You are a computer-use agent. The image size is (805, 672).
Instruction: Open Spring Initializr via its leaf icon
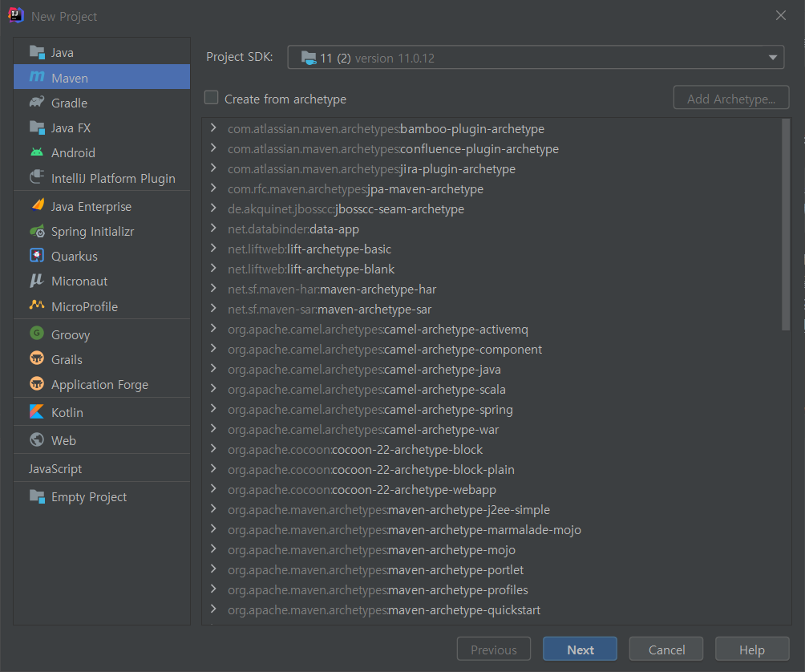tap(37, 231)
